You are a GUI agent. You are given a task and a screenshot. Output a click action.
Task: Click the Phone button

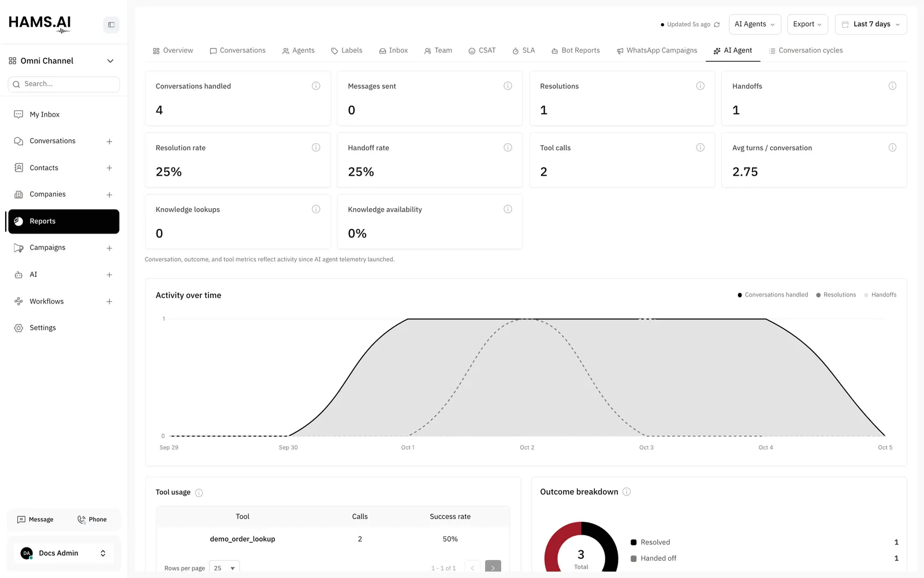(92, 520)
